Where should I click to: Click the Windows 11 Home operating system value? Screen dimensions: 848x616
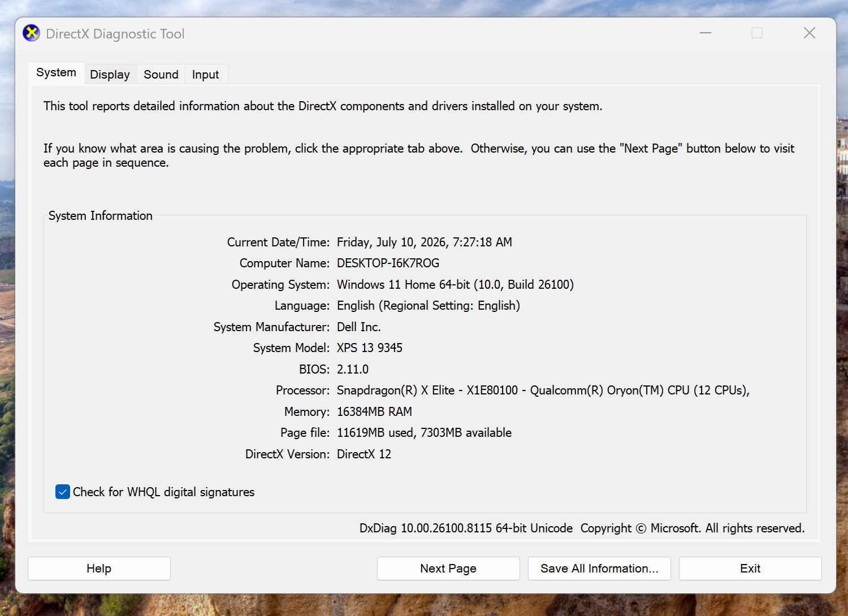[x=455, y=285]
